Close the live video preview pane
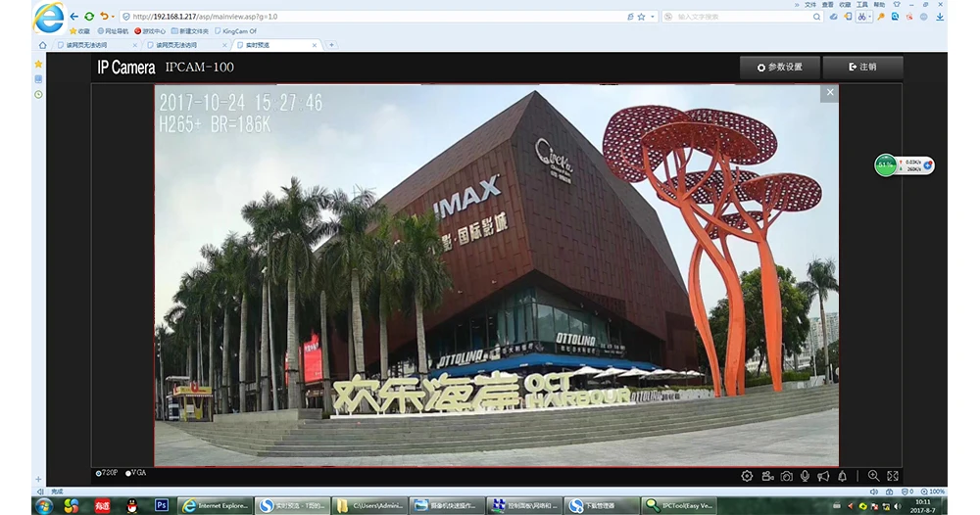 point(829,92)
